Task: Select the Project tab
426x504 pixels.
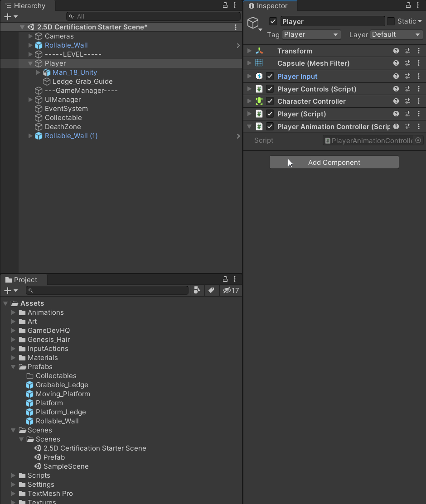Action: (24, 279)
